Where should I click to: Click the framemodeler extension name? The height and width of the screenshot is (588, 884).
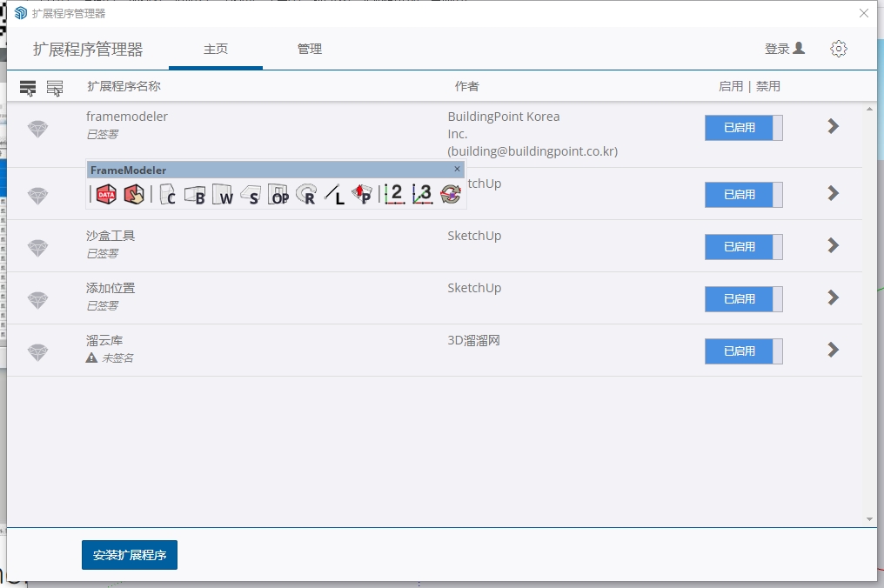[x=127, y=117]
